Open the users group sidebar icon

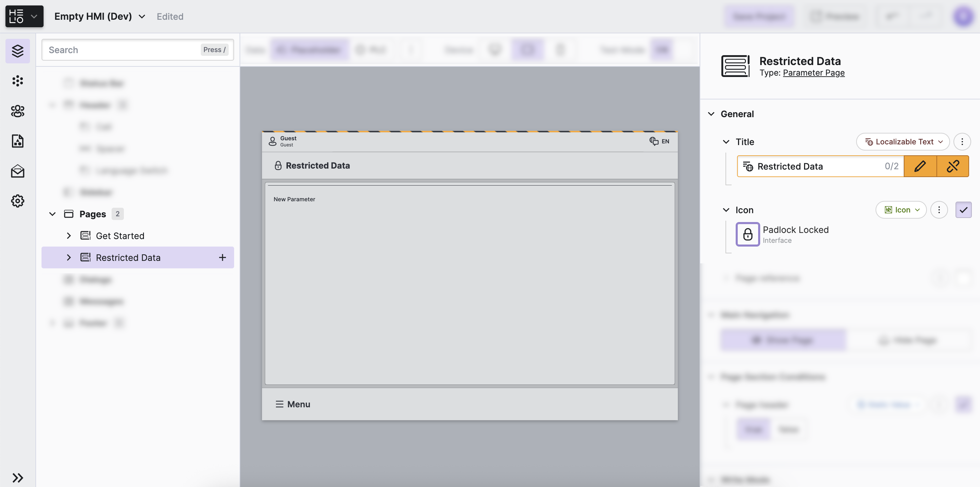17,111
